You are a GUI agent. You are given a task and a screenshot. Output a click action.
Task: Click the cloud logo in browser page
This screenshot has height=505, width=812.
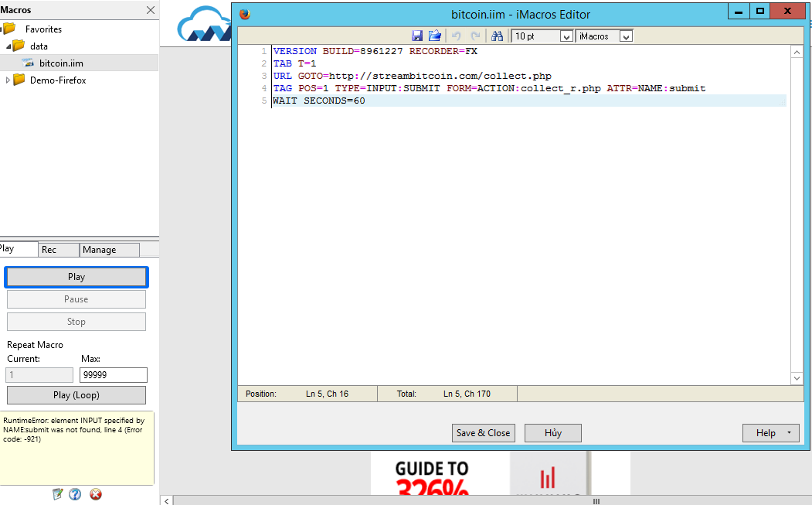(205, 24)
